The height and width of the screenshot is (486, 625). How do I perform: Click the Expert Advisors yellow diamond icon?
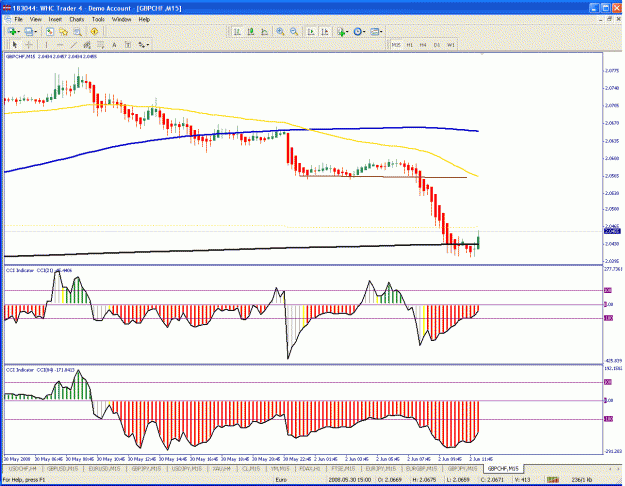[94, 31]
